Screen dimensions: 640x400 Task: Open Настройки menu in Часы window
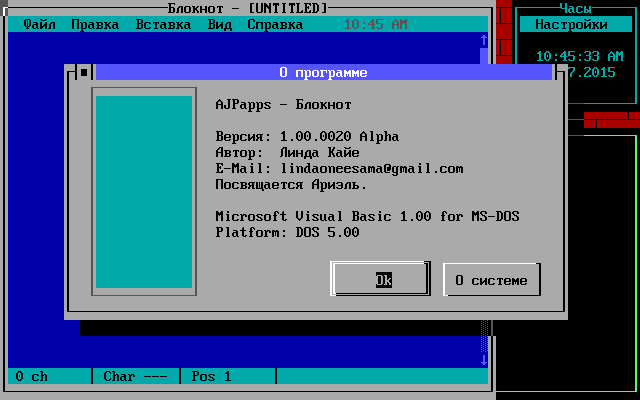click(571, 24)
